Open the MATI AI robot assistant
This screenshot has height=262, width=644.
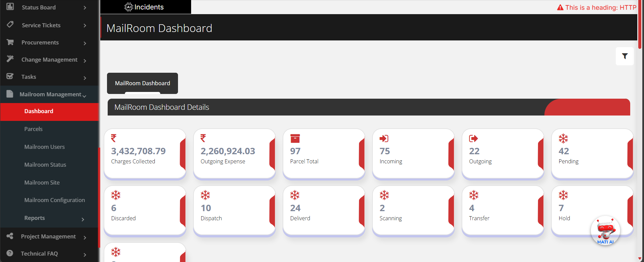click(605, 231)
